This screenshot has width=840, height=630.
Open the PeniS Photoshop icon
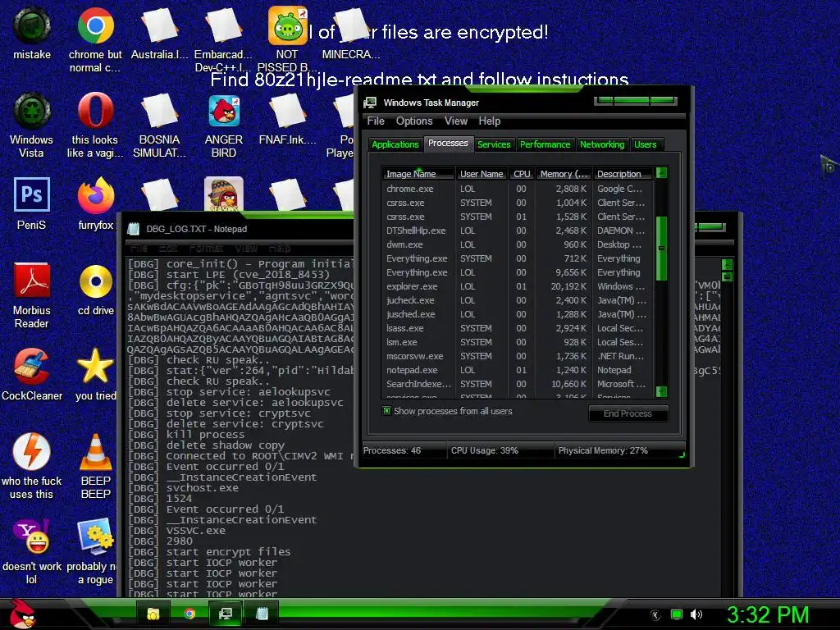tap(32, 203)
